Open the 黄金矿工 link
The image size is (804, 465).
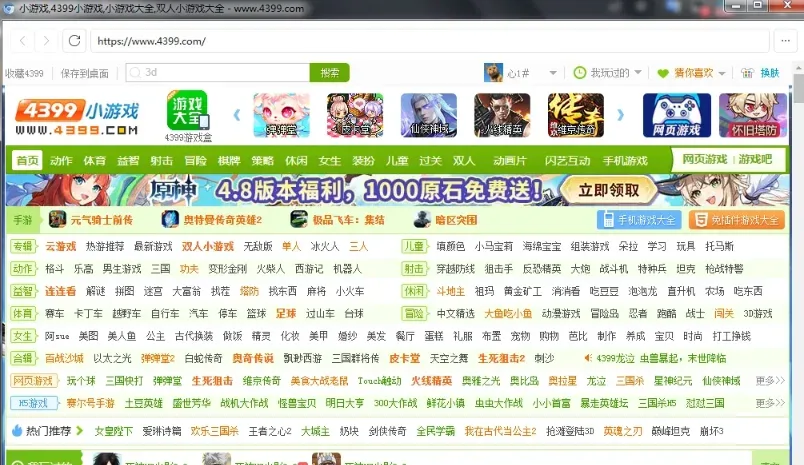(522, 291)
